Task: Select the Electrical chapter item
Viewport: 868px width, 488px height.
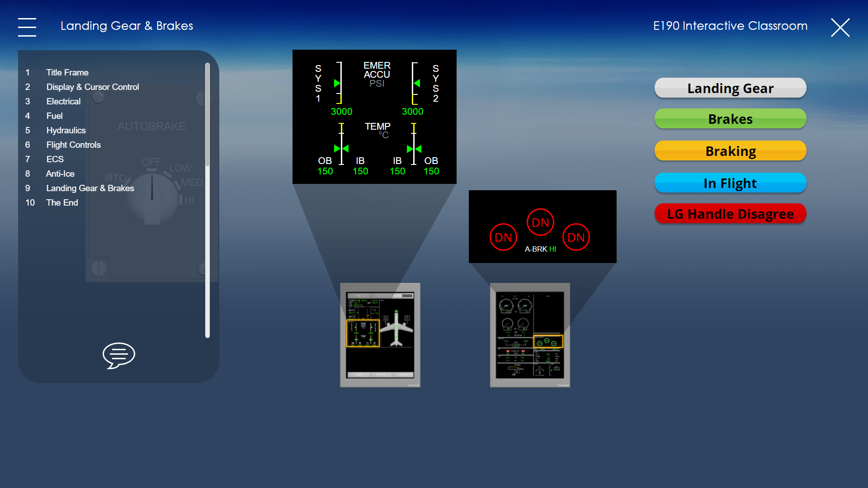Action: pos(63,101)
